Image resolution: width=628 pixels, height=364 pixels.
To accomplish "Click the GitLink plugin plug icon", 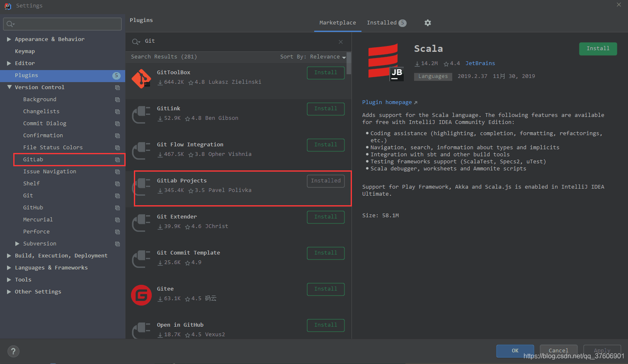I will click(x=141, y=115).
